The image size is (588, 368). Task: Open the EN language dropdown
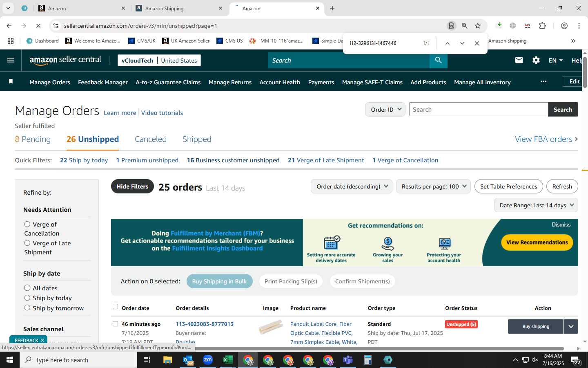[556, 60]
